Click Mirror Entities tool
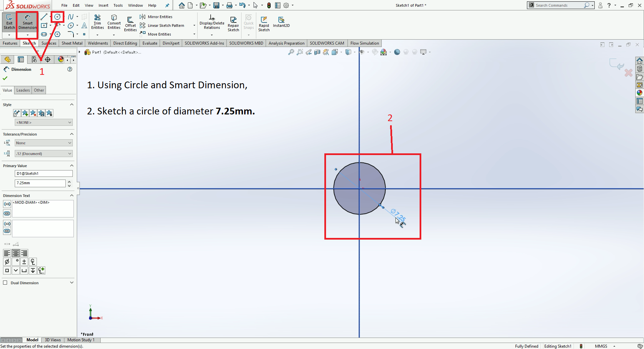 coord(156,17)
